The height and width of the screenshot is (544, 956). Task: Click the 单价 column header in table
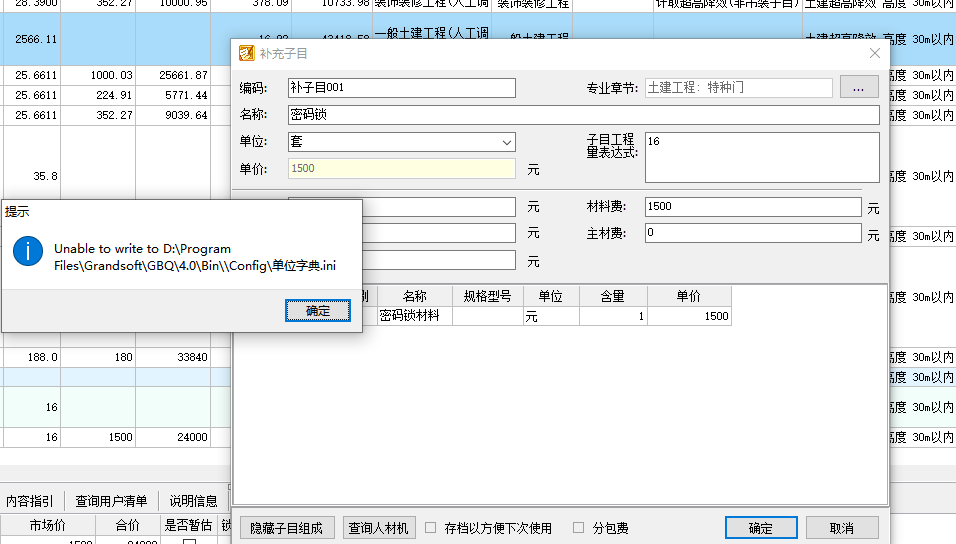click(x=689, y=296)
